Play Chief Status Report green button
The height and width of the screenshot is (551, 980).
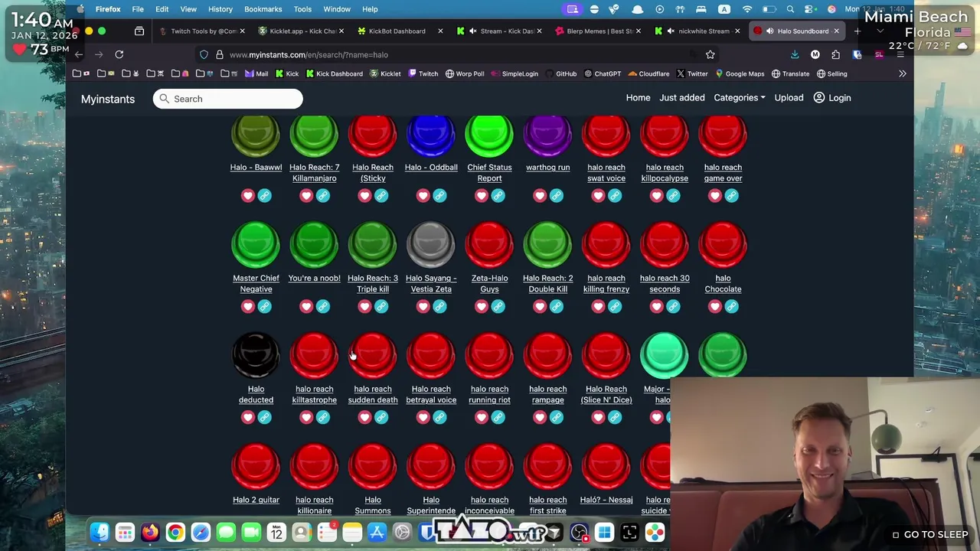[x=489, y=135]
